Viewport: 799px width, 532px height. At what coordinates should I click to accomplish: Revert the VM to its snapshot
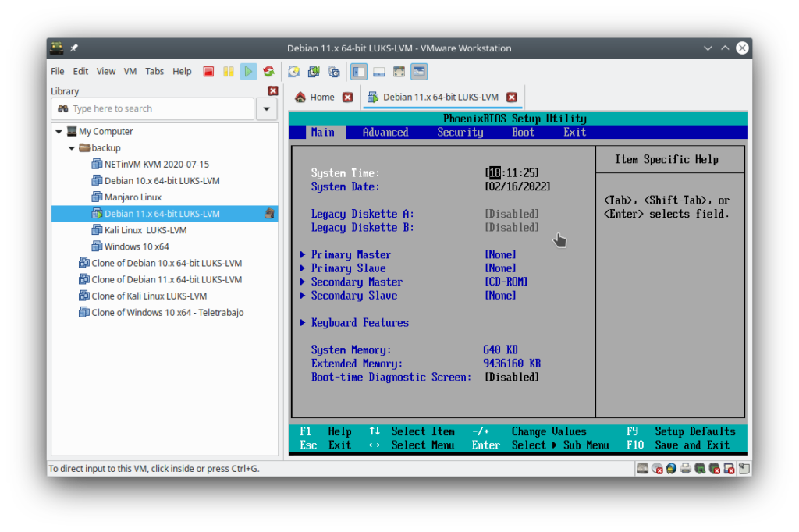pyautogui.click(x=314, y=71)
